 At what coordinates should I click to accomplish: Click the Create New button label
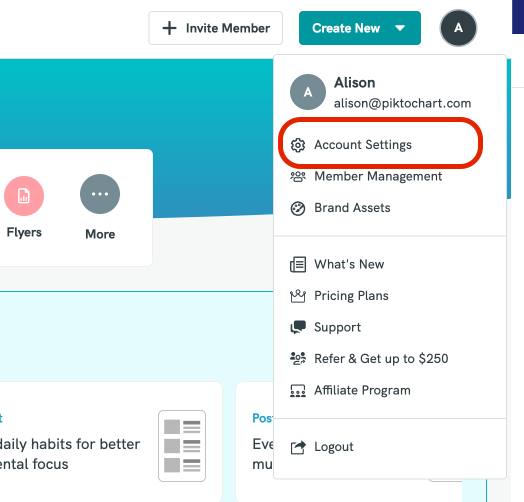pyautogui.click(x=346, y=28)
